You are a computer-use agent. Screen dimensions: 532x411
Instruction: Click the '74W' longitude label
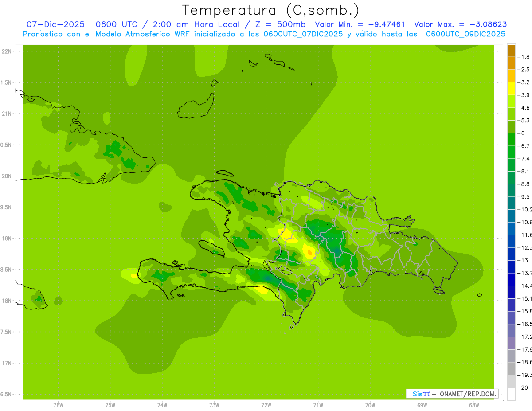(x=162, y=405)
